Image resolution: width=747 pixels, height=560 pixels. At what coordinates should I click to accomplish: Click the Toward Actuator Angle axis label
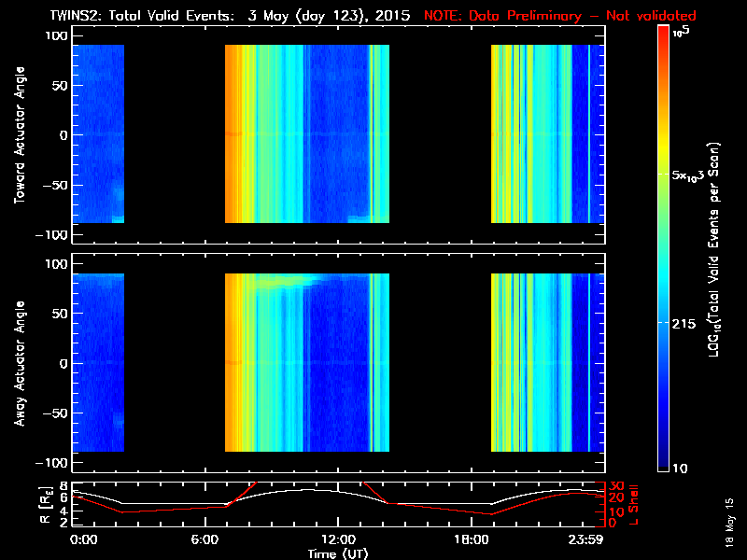pos(17,135)
